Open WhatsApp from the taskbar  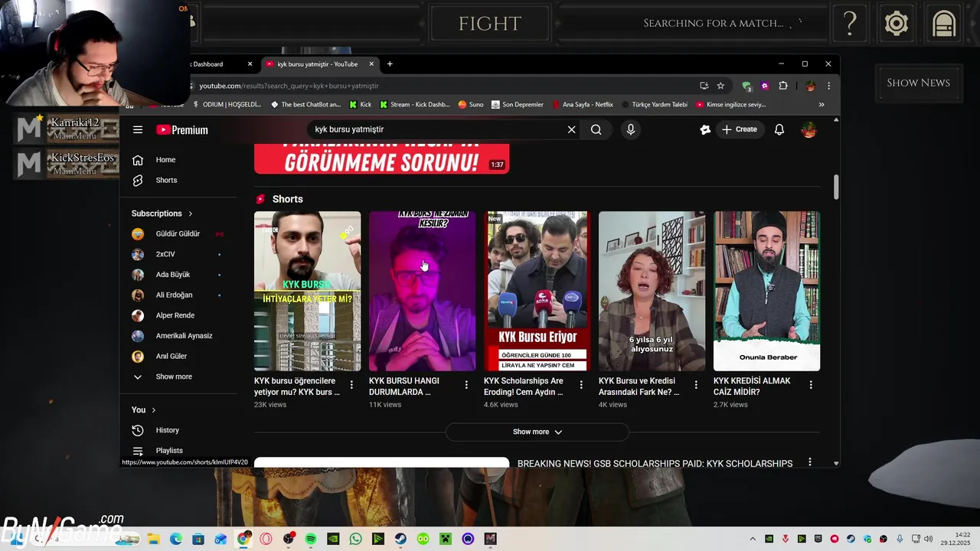355,539
